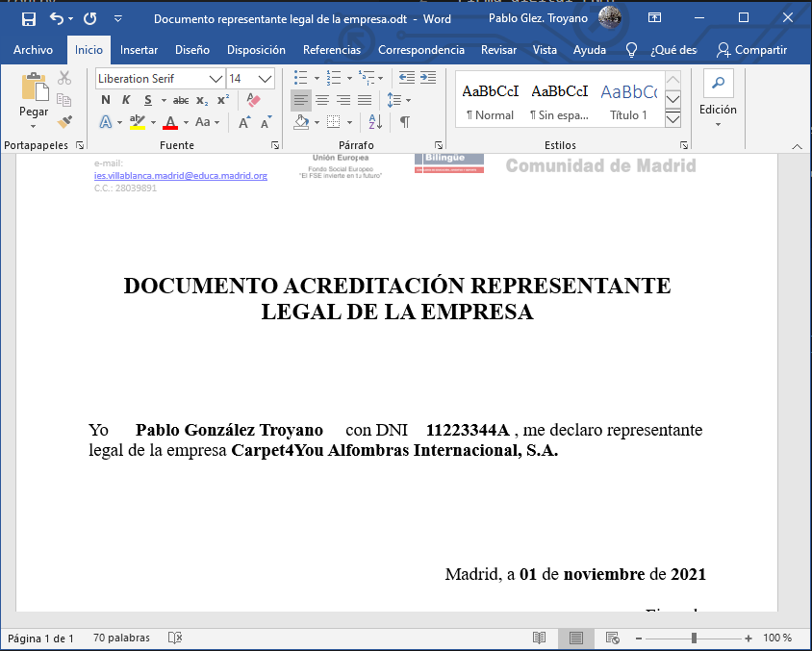Expand the font name Liberation Serif dropdown

coord(216,79)
